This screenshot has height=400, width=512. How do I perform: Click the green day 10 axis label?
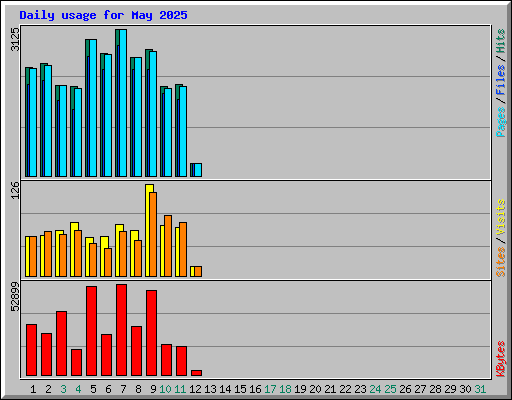pos(165,389)
